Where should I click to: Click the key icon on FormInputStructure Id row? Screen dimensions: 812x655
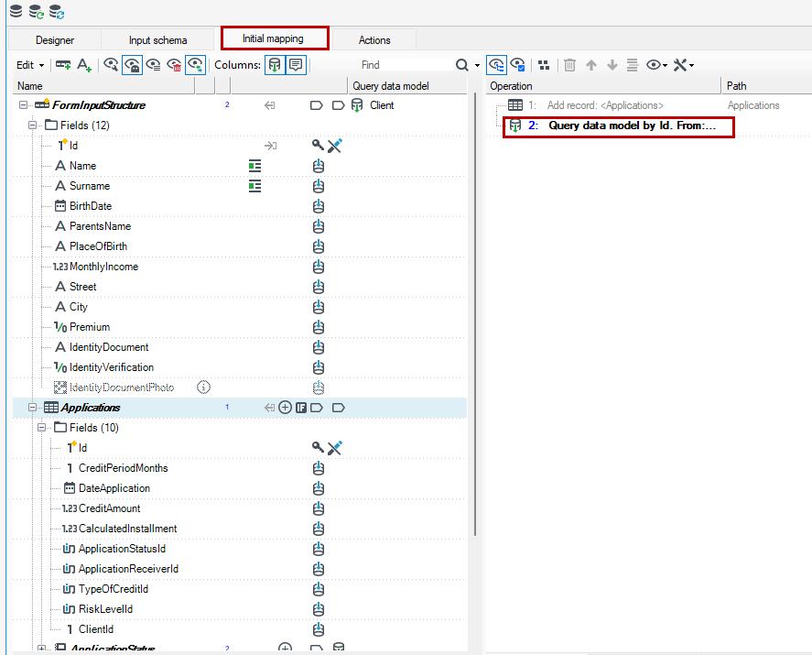pos(318,146)
